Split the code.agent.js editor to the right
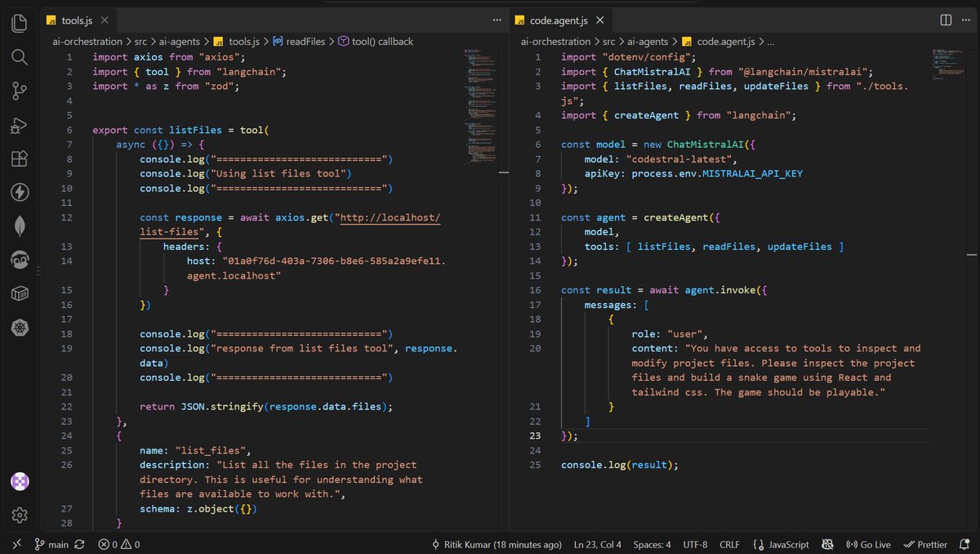 (x=946, y=20)
